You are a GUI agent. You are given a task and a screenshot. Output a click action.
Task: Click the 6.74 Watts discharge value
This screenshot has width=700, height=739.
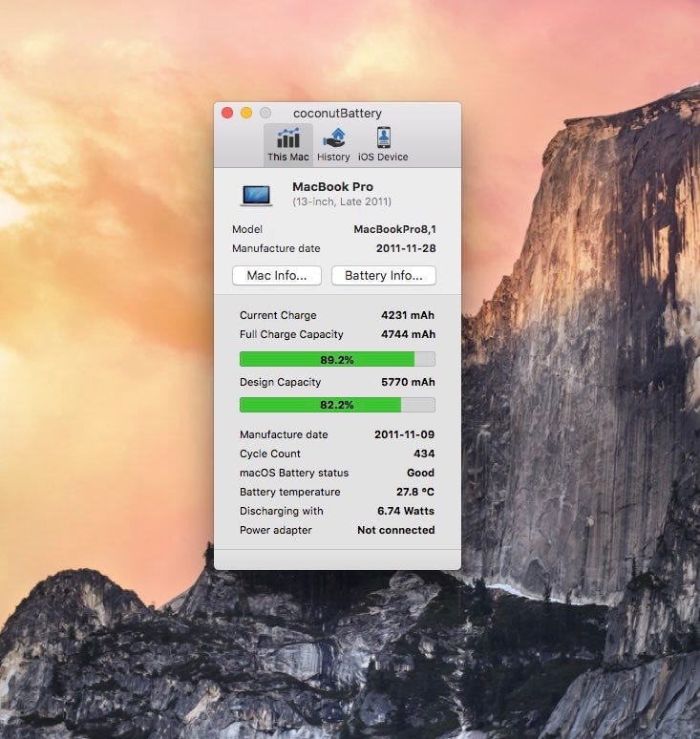[x=406, y=511]
